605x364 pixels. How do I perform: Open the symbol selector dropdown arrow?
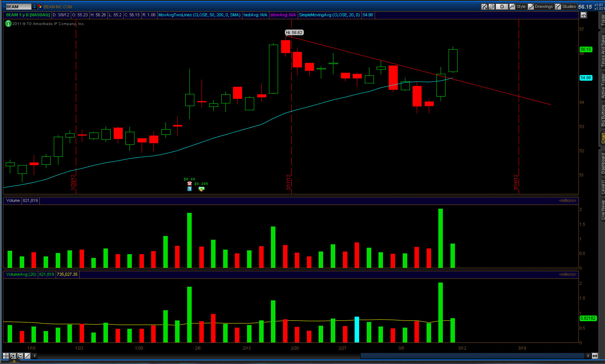(34, 6)
